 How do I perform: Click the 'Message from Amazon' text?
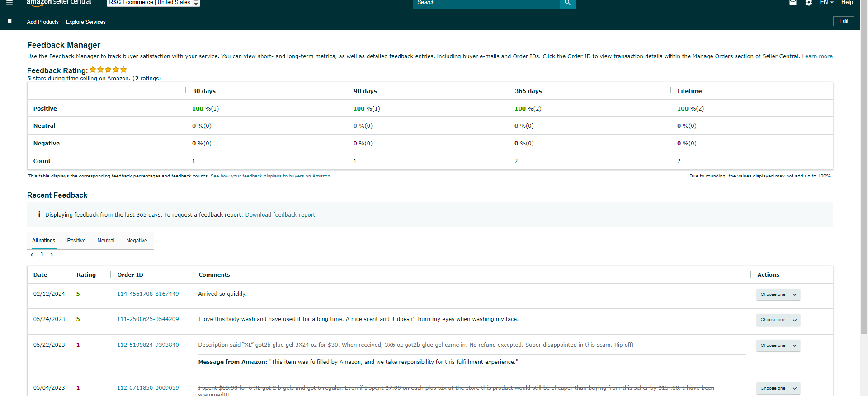click(233, 362)
